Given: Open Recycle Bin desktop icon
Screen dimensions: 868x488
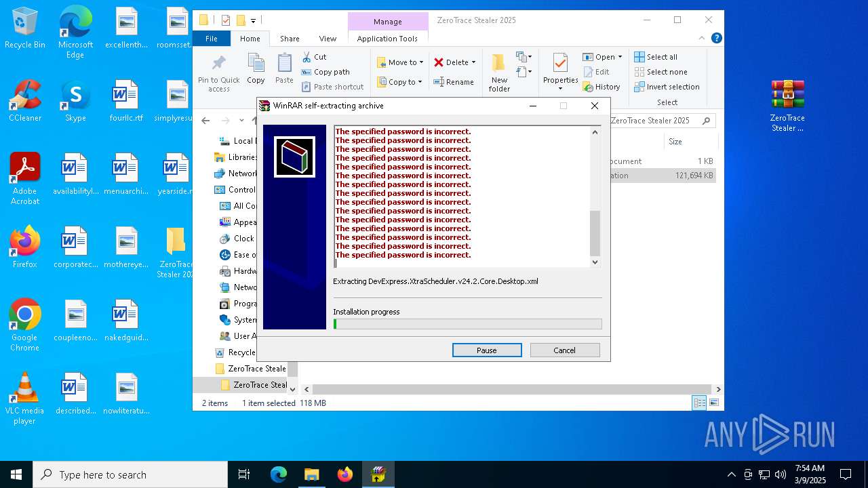Looking at the screenshot, I should pyautogui.click(x=25, y=28).
